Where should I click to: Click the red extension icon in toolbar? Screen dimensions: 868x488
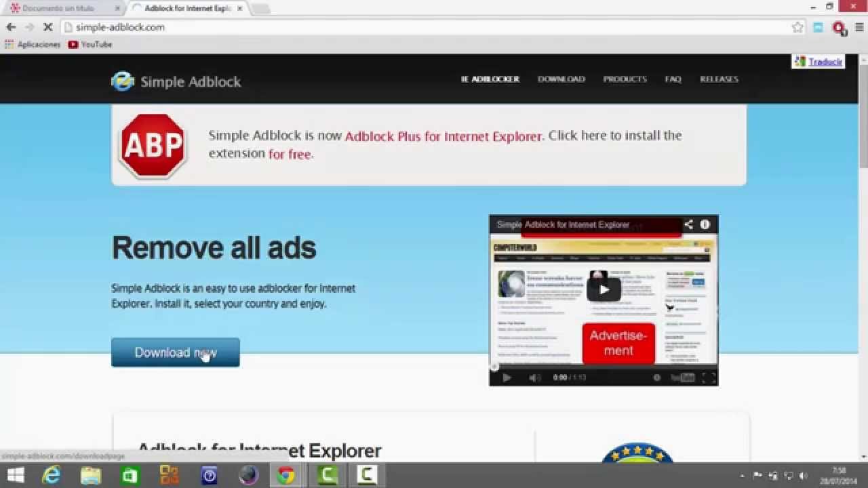pyautogui.click(x=839, y=28)
